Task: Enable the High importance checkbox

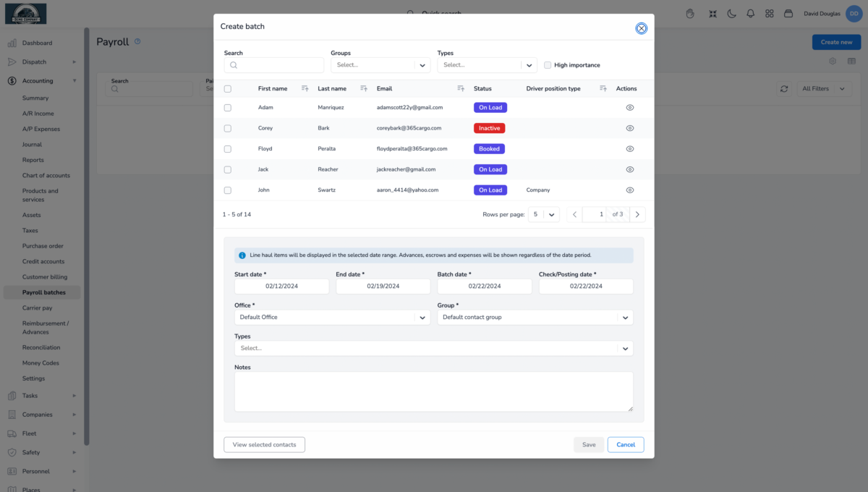Action: 548,65
